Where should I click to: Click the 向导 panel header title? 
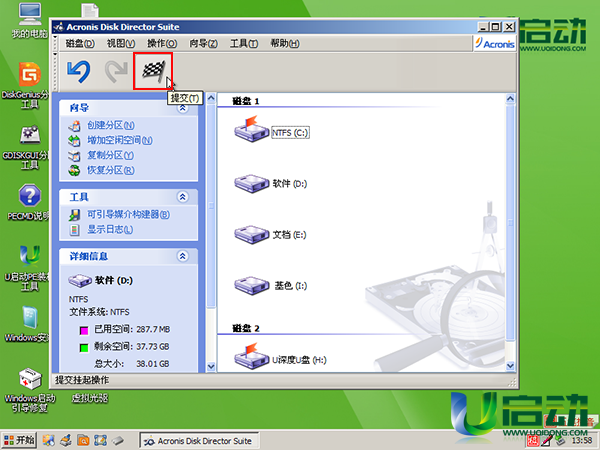pos(79,108)
